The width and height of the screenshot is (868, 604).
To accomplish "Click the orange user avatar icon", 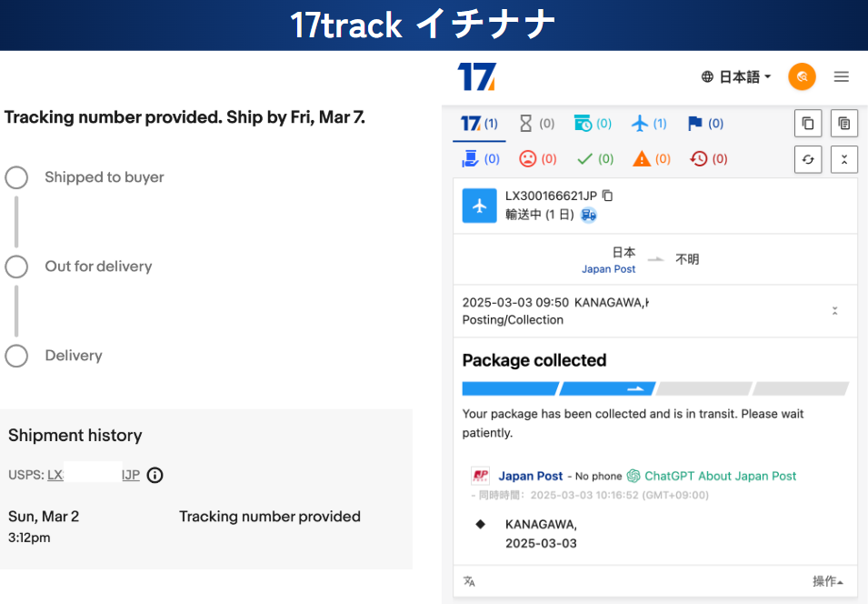I will [x=802, y=77].
